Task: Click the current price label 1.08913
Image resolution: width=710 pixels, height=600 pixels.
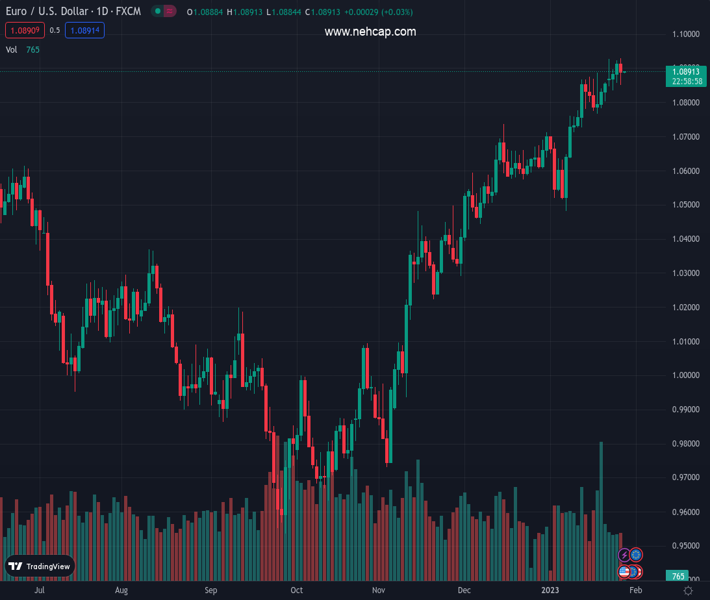Action: [685, 72]
